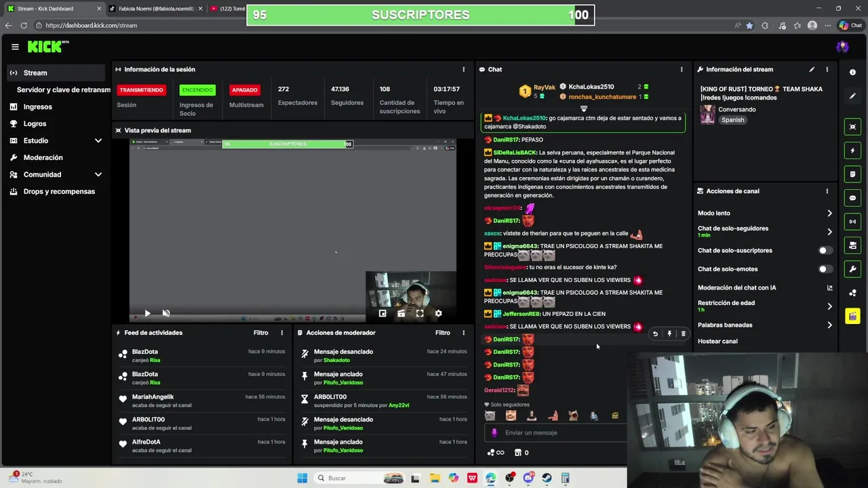Open Discord from the taskbar
868x488 pixels.
point(528,478)
